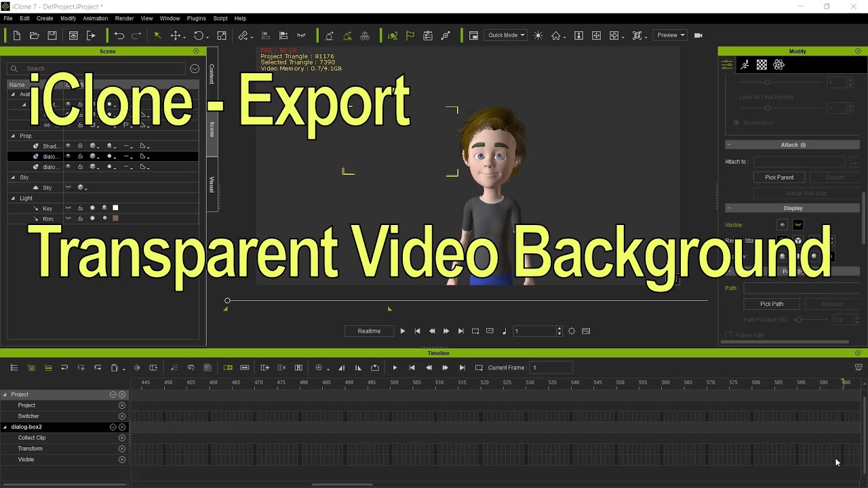The width and height of the screenshot is (868, 488).
Task: Toggle visibility eye for Shad... prop
Action: 68,146
